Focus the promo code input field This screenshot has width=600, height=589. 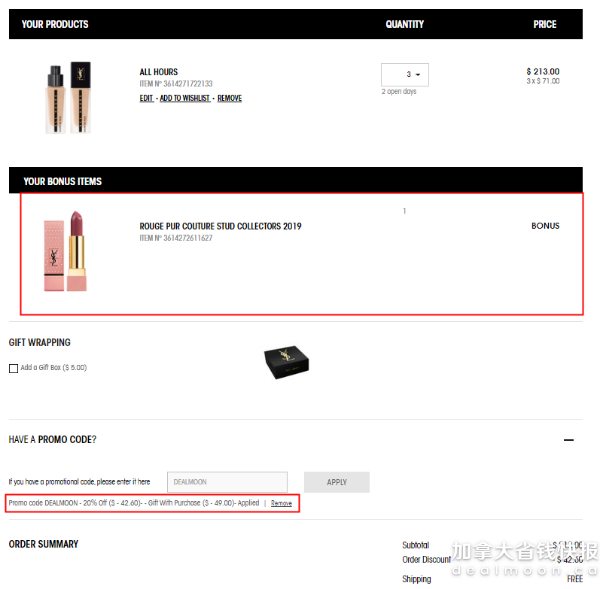click(x=227, y=482)
